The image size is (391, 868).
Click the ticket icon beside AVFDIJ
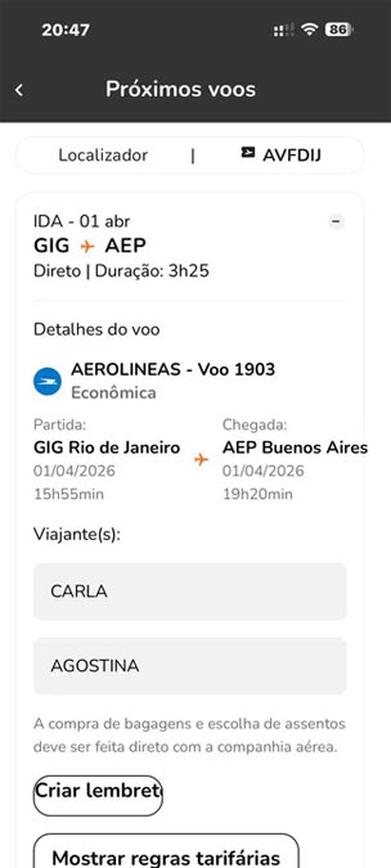pyautogui.click(x=248, y=153)
